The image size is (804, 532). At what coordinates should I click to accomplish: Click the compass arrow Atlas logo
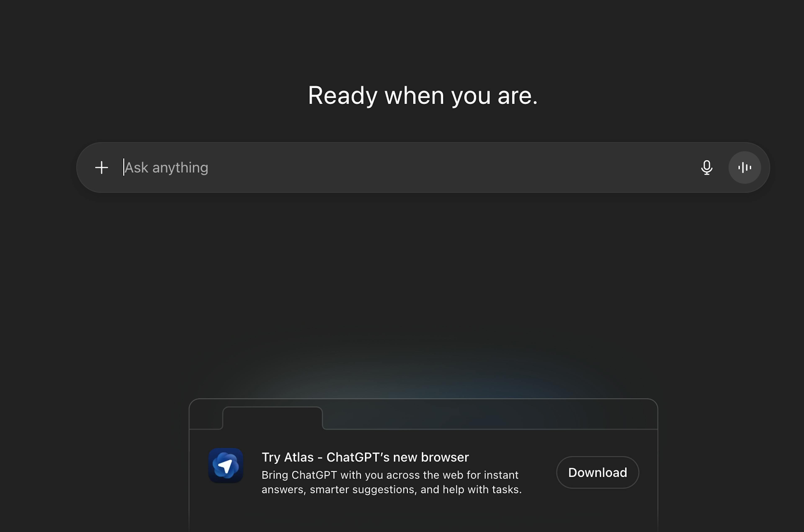tap(225, 465)
